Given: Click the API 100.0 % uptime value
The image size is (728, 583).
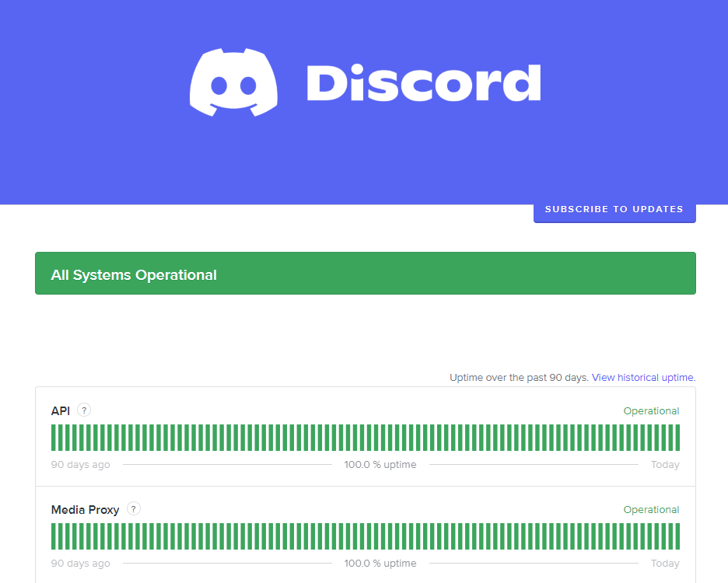Looking at the screenshot, I should [380, 465].
